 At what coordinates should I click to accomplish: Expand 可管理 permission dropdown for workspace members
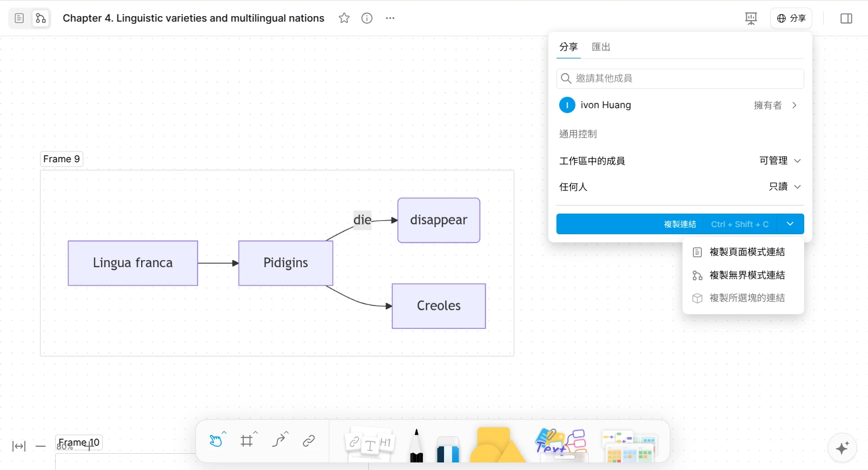[x=780, y=161]
